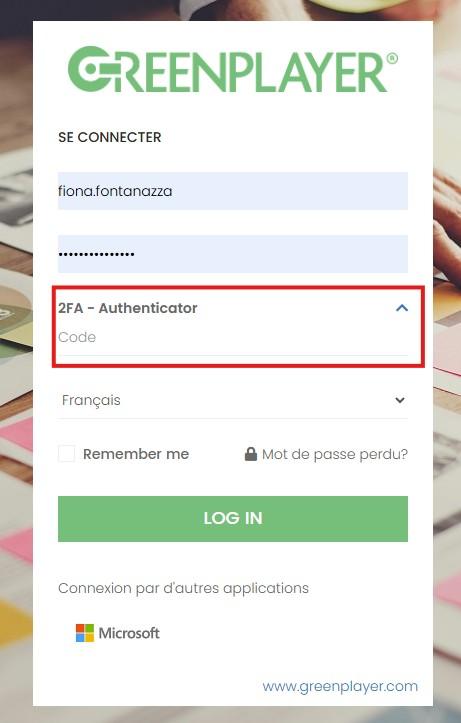Click the SE CONNECTER heading
Screen dimensions: 461x723
click(110, 137)
